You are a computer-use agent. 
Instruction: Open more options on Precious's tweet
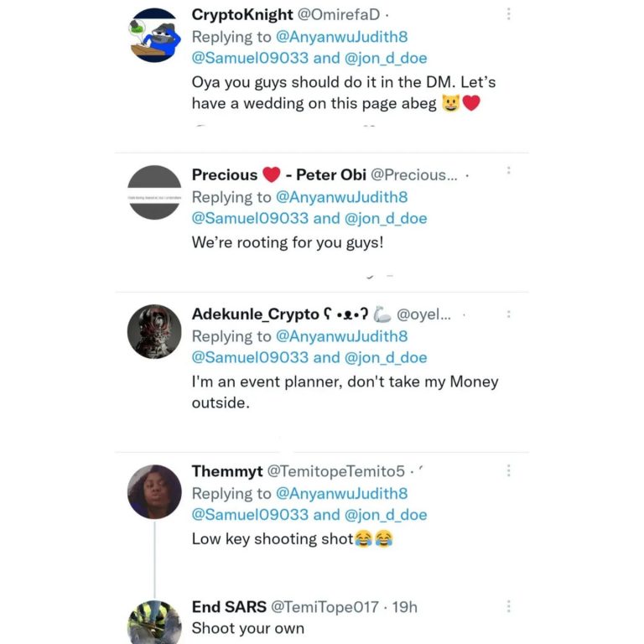coord(508,171)
